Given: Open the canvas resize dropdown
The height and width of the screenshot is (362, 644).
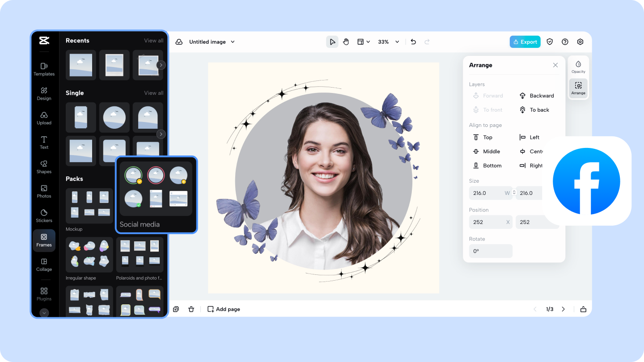Looking at the screenshot, I should [x=364, y=41].
